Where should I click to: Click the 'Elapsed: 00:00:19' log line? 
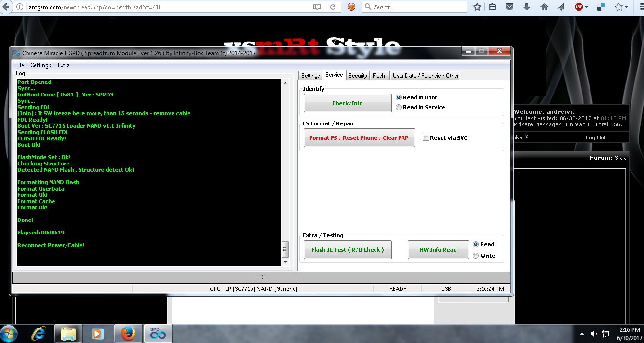pyautogui.click(x=41, y=233)
